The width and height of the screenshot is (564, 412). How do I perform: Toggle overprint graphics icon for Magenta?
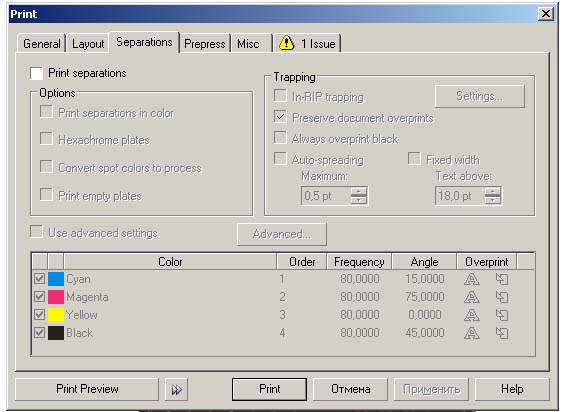tap(502, 297)
